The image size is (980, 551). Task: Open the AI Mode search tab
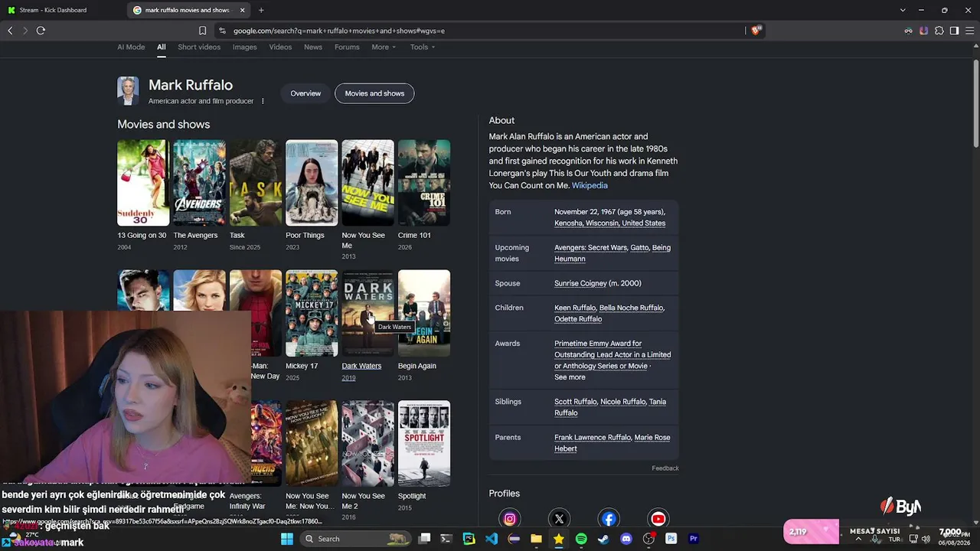tap(131, 47)
